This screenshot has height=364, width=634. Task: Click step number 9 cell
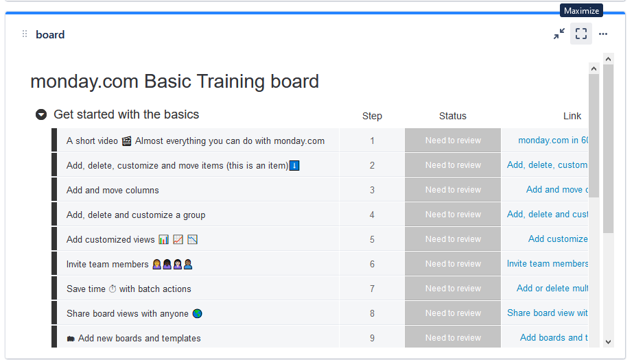(372, 337)
